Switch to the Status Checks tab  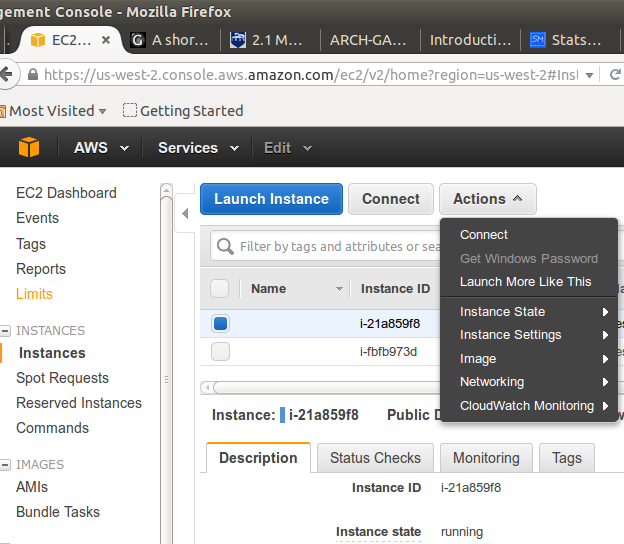click(x=375, y=458)
